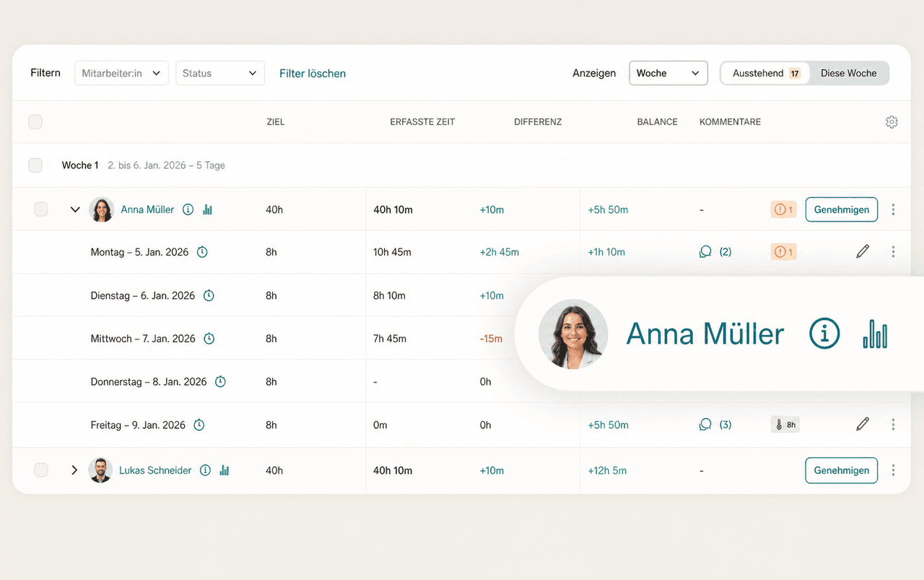924x580 pixels.
Task: Switch to the Diese Woche tab
Action: coord(849,73)
